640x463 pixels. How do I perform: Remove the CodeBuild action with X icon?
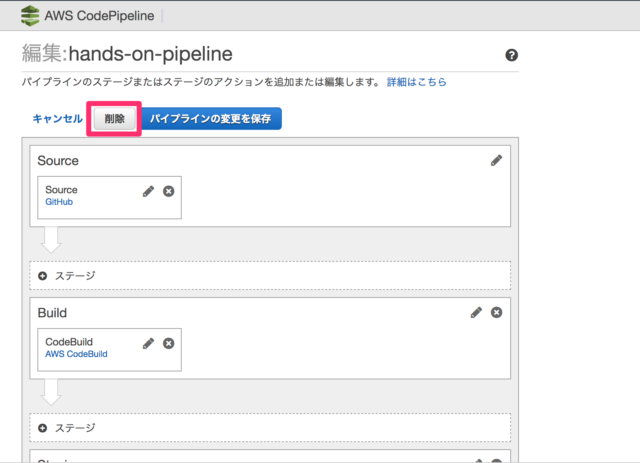pos(168,343)
